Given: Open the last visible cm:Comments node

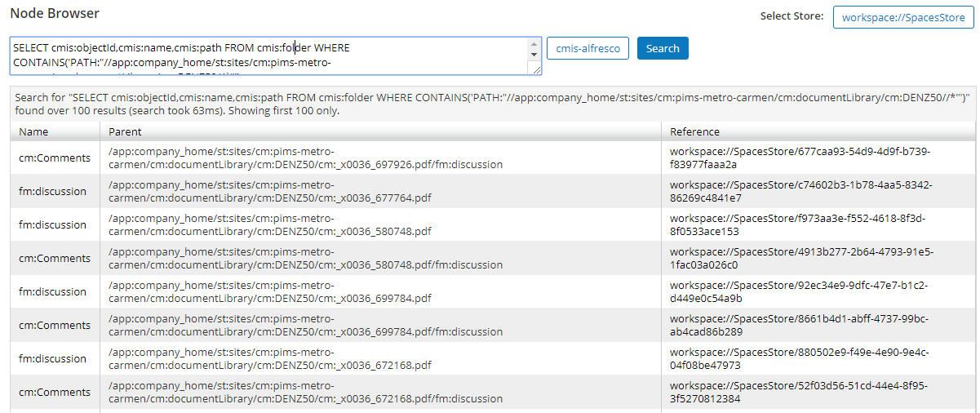Looking at the screenshot, I should (x=55, y=392).
